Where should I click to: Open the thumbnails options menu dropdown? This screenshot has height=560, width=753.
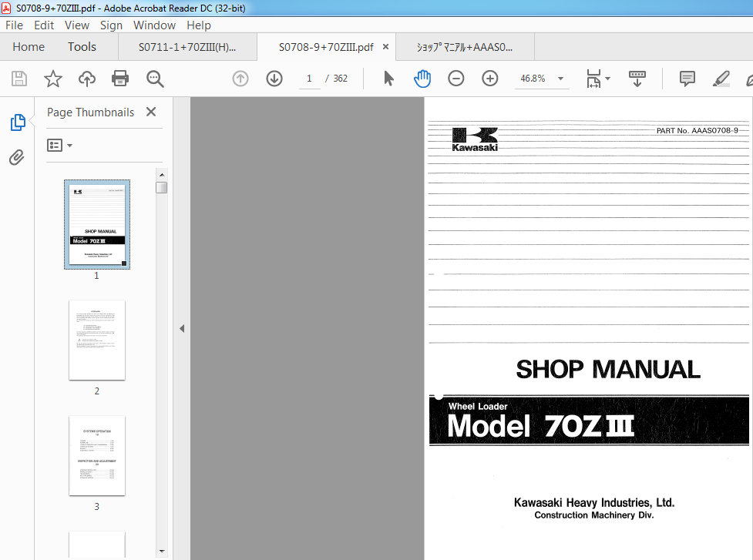click(x=59, y=145)
